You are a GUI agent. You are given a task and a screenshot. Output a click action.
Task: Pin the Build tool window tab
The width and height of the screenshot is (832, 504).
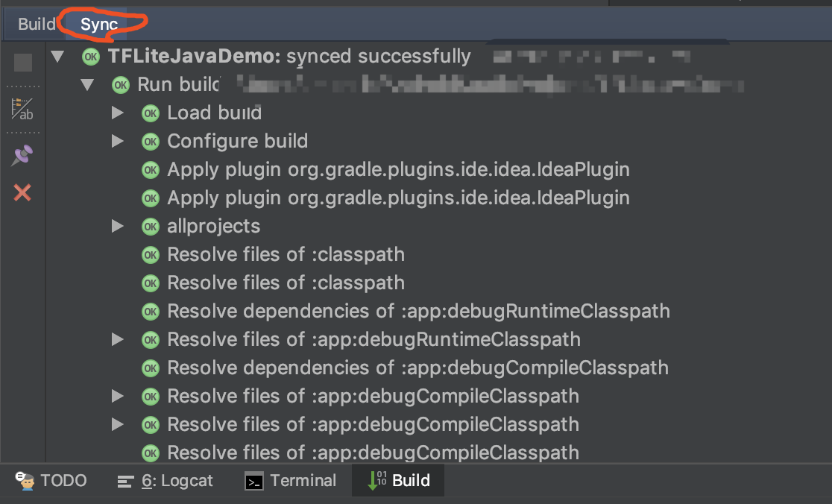click(x=23, y=154)
